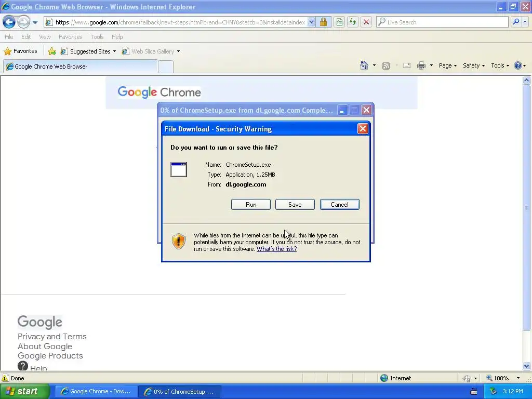This screenshot has width=532, height=399.
Task: Click the Print icon
Action: (421, 65)
